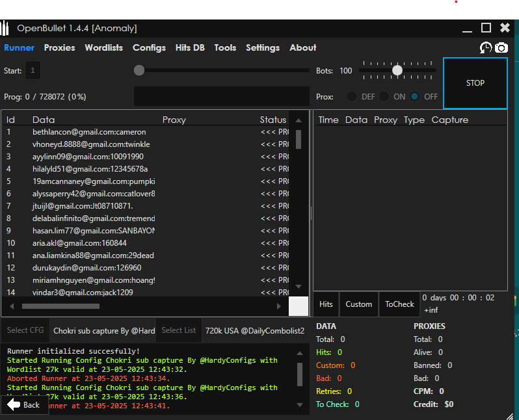Select the DEF proxy mode radio button
519x420 pixels.
coord(352,96)
